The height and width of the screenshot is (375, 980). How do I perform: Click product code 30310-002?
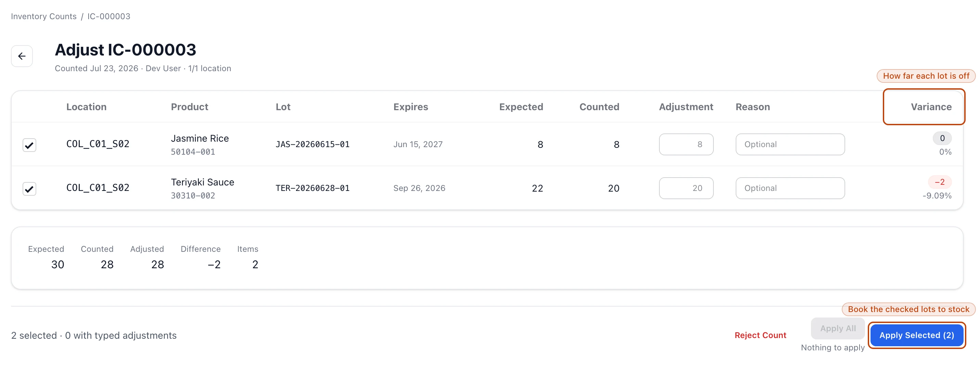[x=193, y=195]
